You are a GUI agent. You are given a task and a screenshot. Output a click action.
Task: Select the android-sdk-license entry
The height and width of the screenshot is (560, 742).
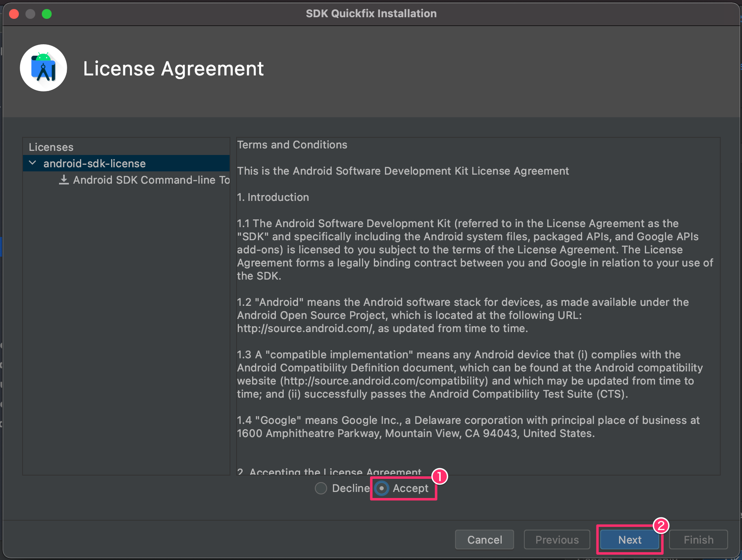click(x=126, y=163)
